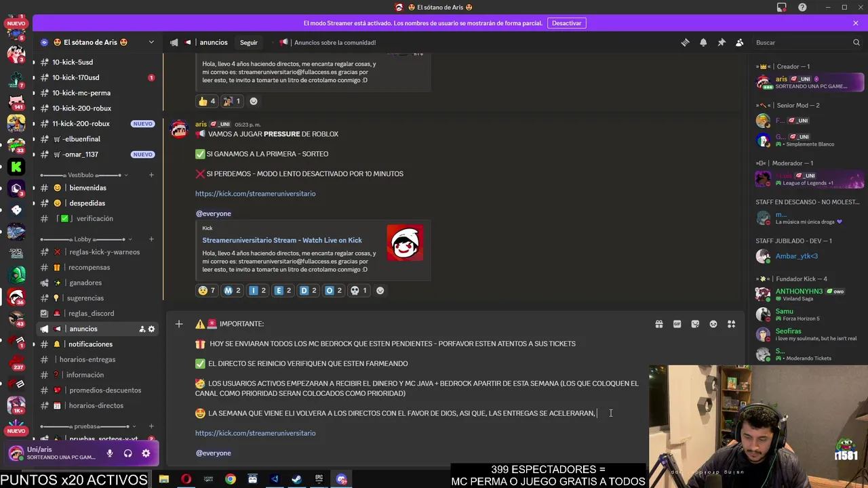Mute the microphone in user panel

point(110,453)
